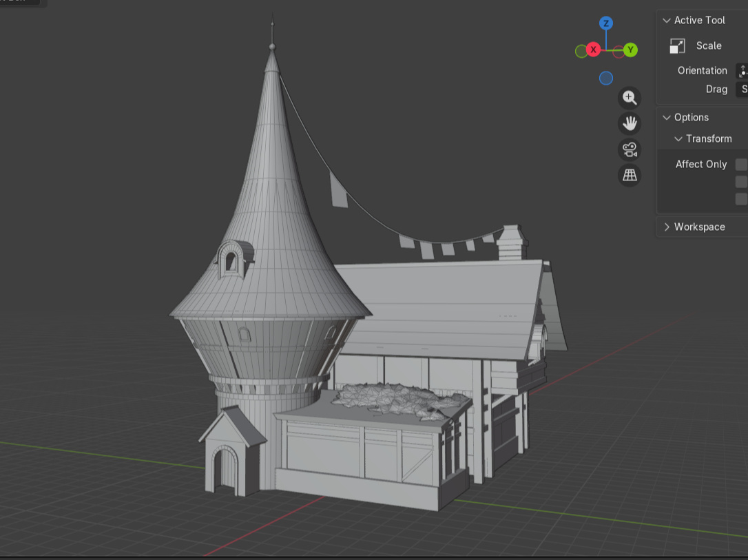The width and height of the screenshot is (748, 560).
Task: Switch perspective/orthographic with the grid icon
Action: [630, 175]
